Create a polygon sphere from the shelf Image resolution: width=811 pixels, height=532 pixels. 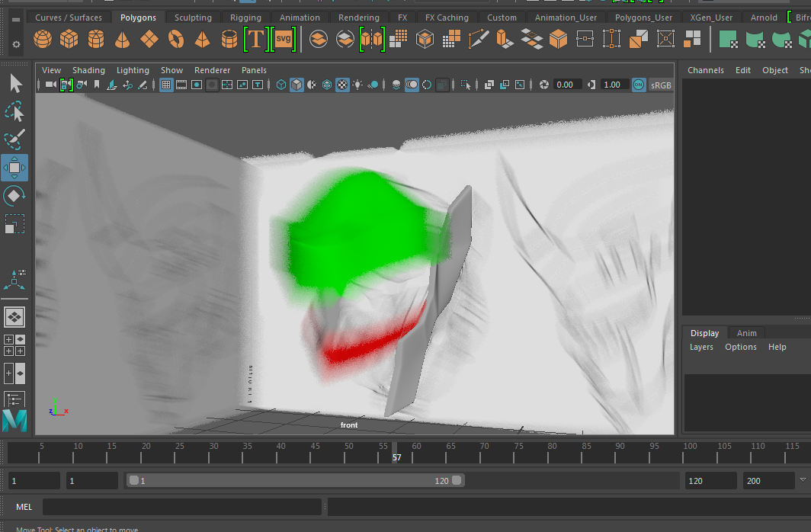42,38
